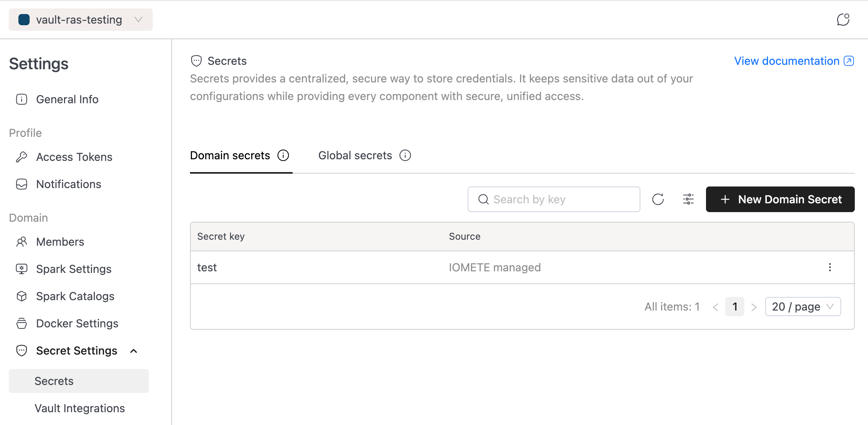This screenshot has height=425, width=868.
Task: Select the Spark Settings icon
Action: 22,269
